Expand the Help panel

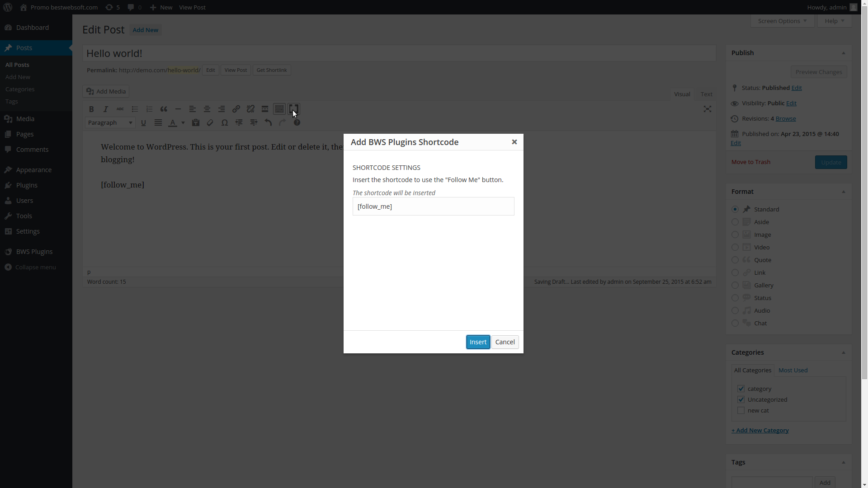835,21
